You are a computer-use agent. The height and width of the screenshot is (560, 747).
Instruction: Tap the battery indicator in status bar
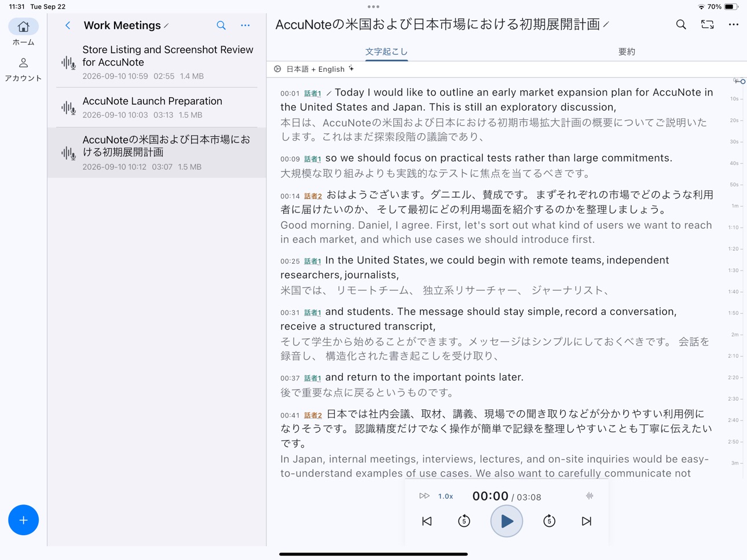pos(731,7)
